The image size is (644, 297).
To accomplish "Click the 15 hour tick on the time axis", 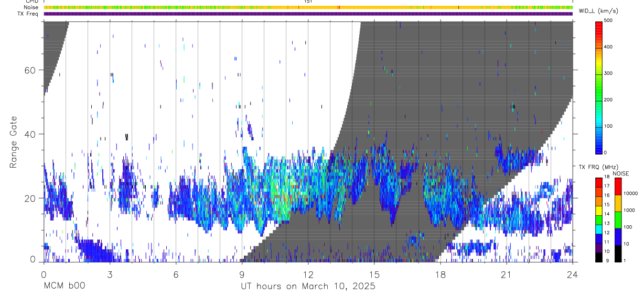I will tap(374, 274).
